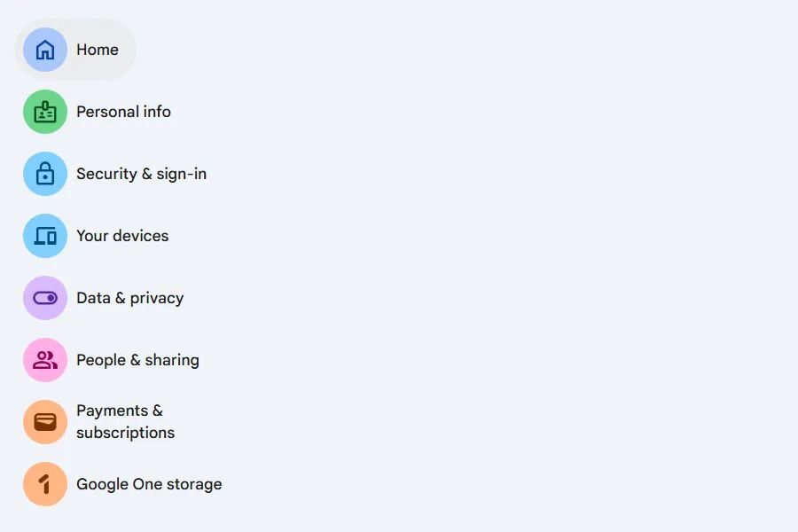Click the laptop and phone devices icon
The image size is (798, 532).
(x=45, y=236)
